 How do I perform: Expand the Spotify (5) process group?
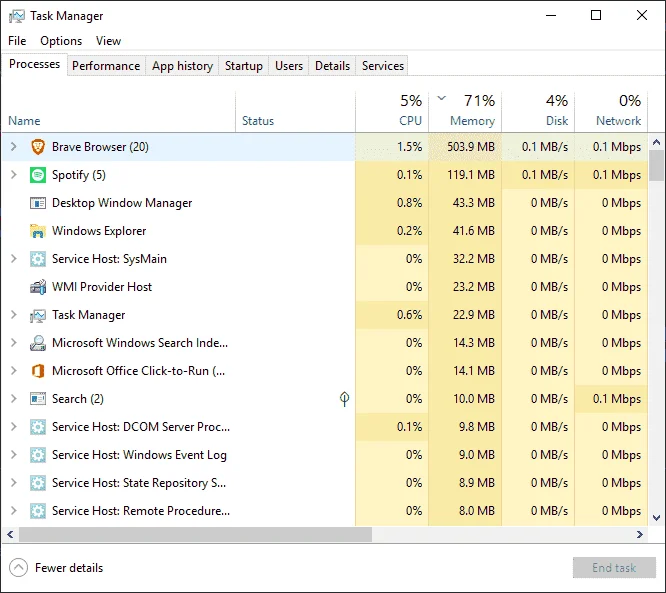pyautogui.click(x=14, y=175)
